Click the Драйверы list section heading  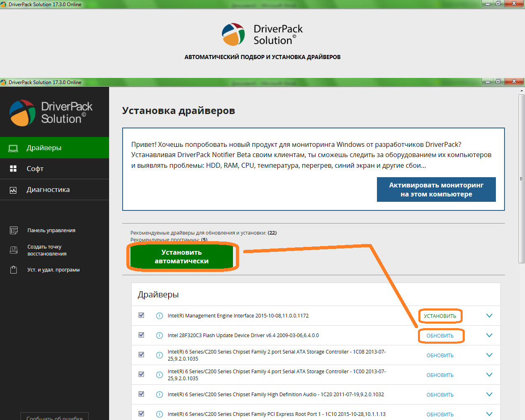(x=158, y=294)
